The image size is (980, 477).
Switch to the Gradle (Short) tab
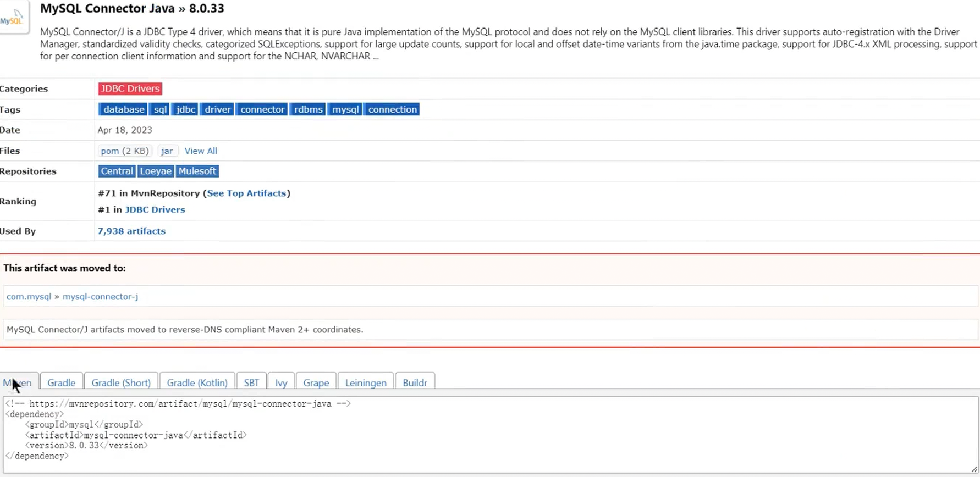(121, 382)
